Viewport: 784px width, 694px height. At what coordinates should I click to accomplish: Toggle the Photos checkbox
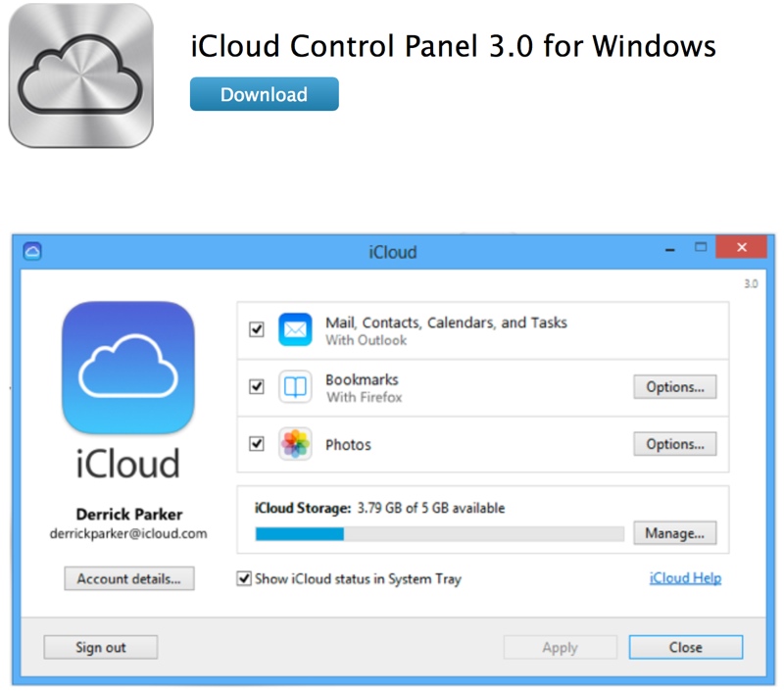(257, 443)
